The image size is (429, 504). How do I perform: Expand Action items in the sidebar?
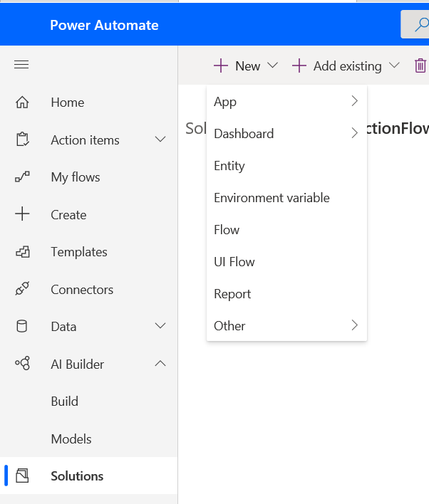(160, 140)
